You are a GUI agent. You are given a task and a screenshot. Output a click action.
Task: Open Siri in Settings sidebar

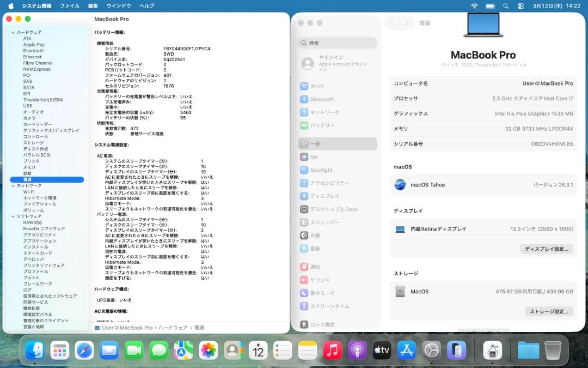click(338, 157)
